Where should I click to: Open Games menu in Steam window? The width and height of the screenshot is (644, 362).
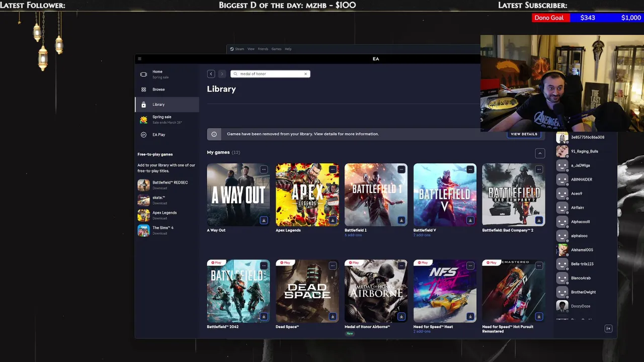click(277, 49)
